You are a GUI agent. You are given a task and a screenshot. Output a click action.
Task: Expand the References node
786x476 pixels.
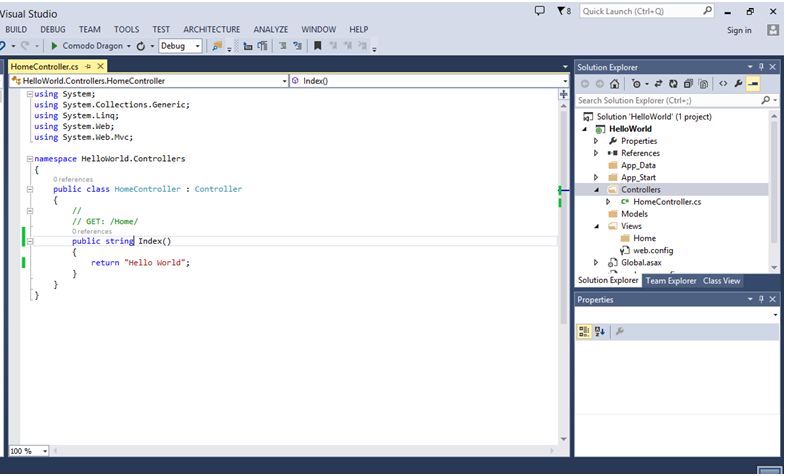tap(596, 153)
